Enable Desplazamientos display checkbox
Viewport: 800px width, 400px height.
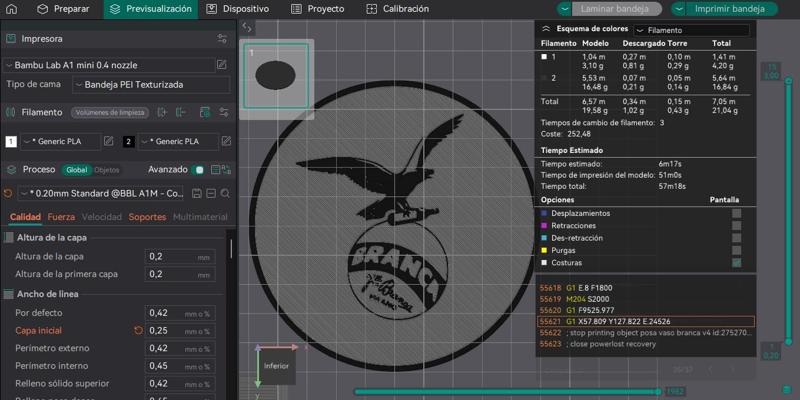click(x=736, y=213)
